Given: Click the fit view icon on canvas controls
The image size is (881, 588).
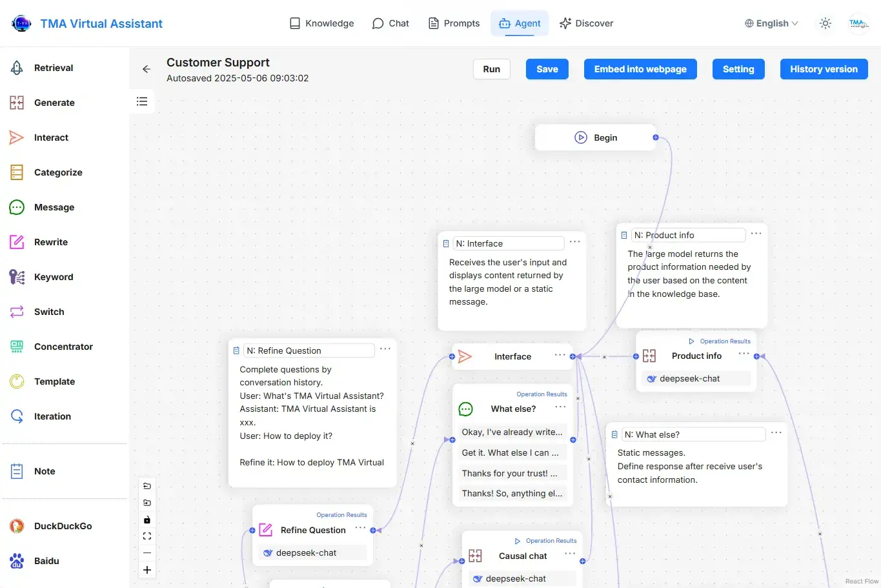Looking at the screenshot, I should (147, 536).
